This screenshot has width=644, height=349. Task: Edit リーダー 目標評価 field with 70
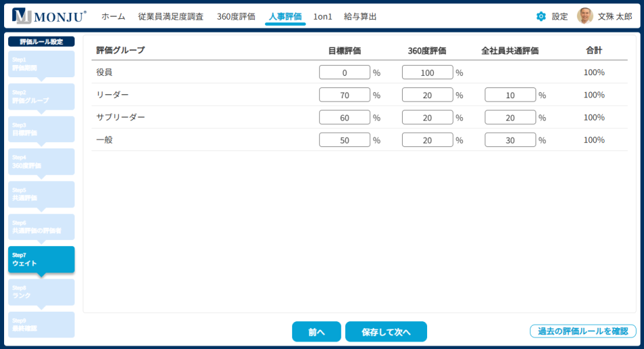point(344,95)
